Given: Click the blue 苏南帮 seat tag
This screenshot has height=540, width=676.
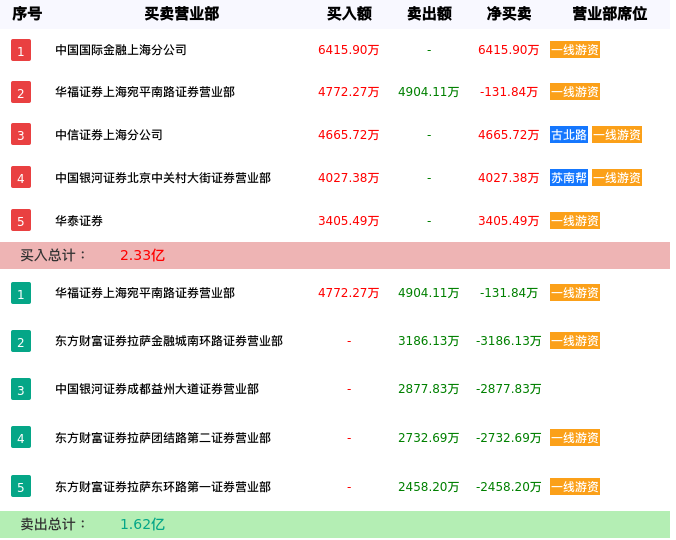Looking at the screenshot, I should [x=569, y=178].
